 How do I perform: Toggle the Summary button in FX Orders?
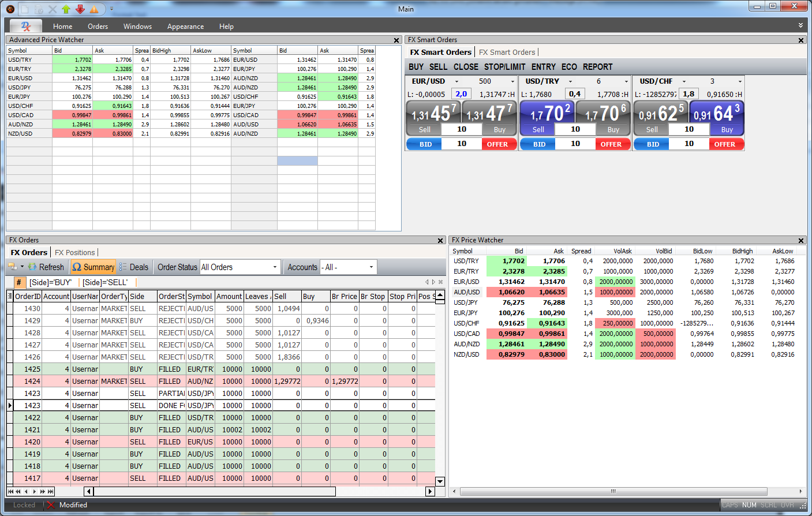coord(93,267)
